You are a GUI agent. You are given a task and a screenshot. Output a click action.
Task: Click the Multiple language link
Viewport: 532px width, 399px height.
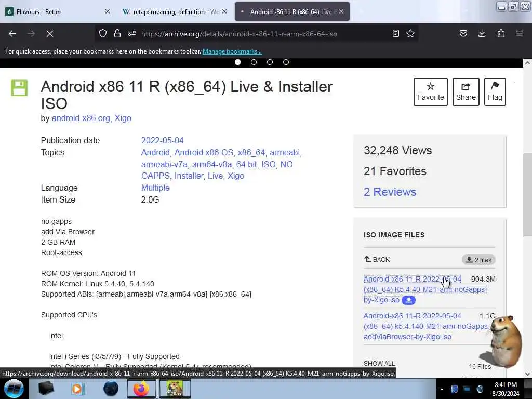coord(155,188)
